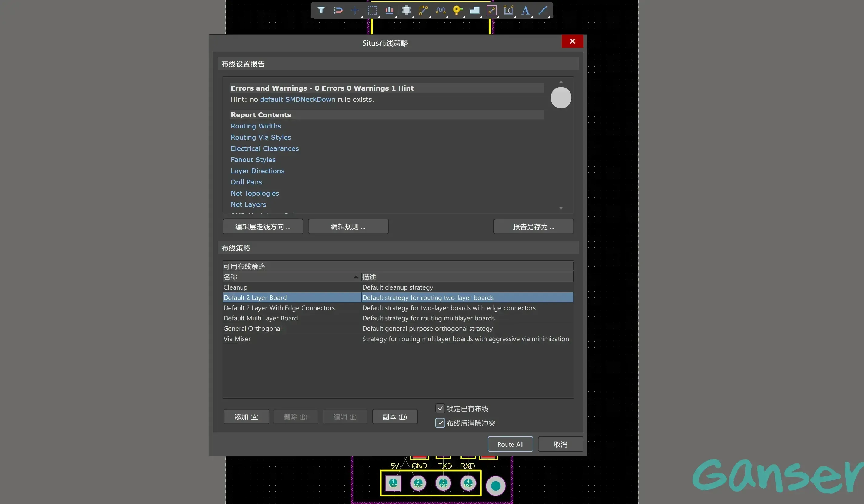The image size is (864, 504).
Task: Select the place via yellow icon
Action: click(457, 10)
